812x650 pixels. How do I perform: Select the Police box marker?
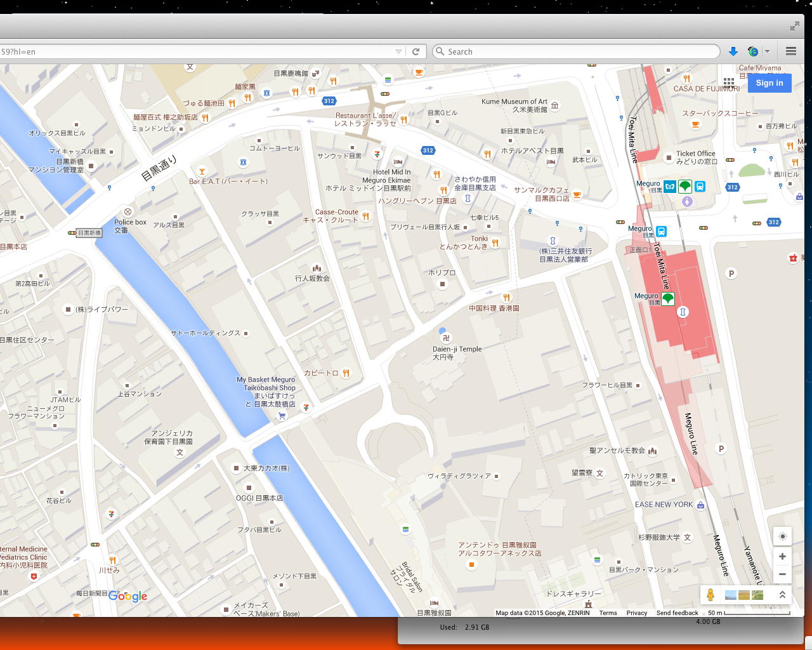128,211
